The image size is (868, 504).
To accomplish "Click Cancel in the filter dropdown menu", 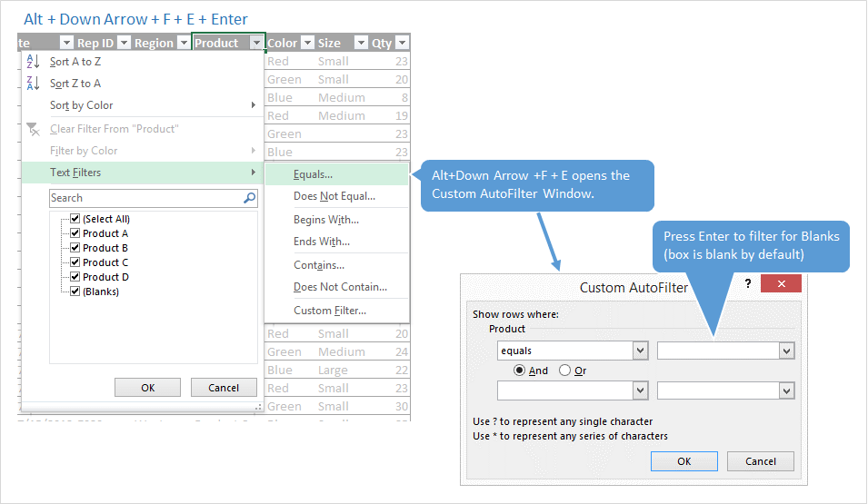I will pos(224,388).
